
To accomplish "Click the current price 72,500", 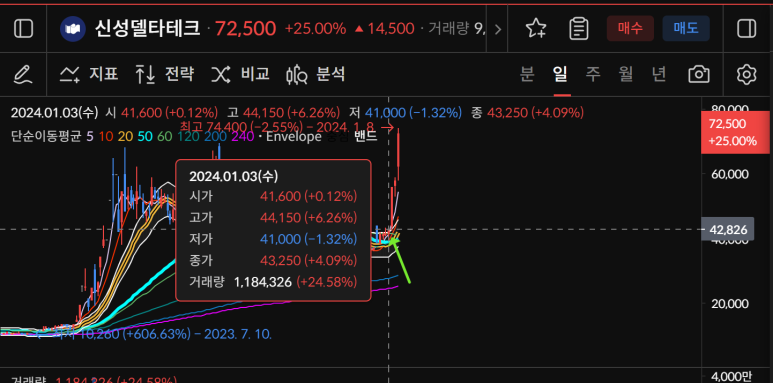I will 246,29.
